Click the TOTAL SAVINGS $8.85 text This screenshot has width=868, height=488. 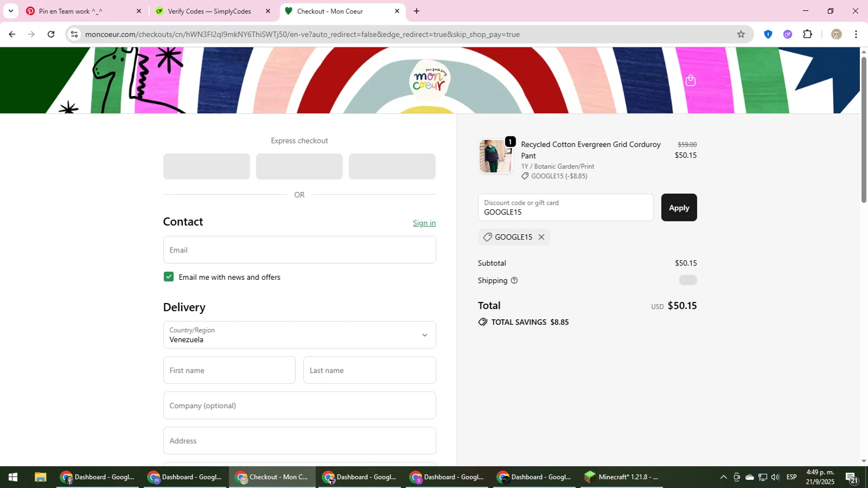[530, 322]
